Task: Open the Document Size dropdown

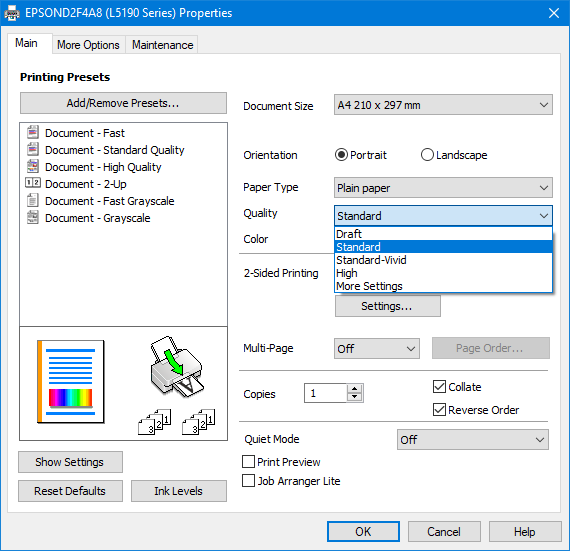Action: 443,105
